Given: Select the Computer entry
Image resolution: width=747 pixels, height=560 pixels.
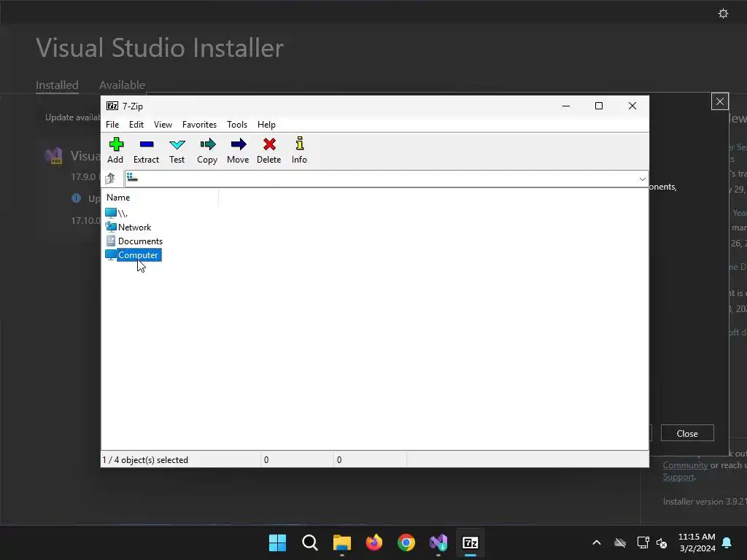Looking at the screenshot, I should point(138,254).
